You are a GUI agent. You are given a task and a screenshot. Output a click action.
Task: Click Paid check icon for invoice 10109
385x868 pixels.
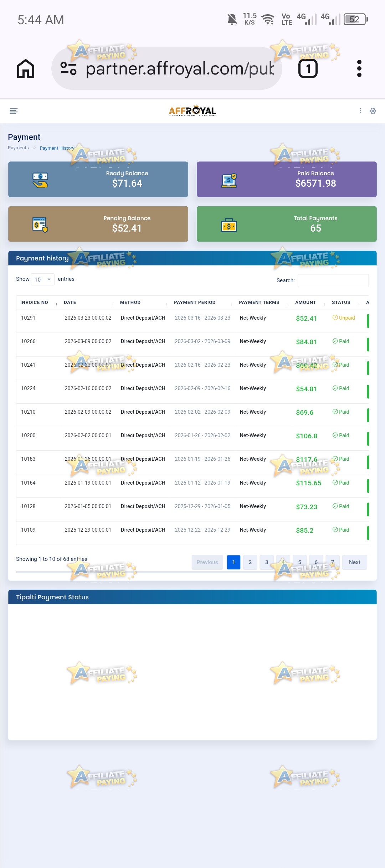tap(335, 529)
